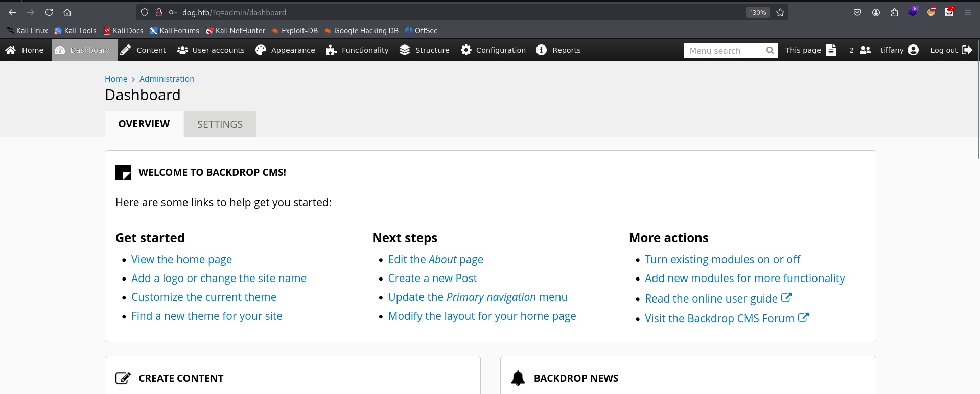Screen dimensions: 980x394
Task: Open Google Hacking DB bookmark
Action: [361, 31]
